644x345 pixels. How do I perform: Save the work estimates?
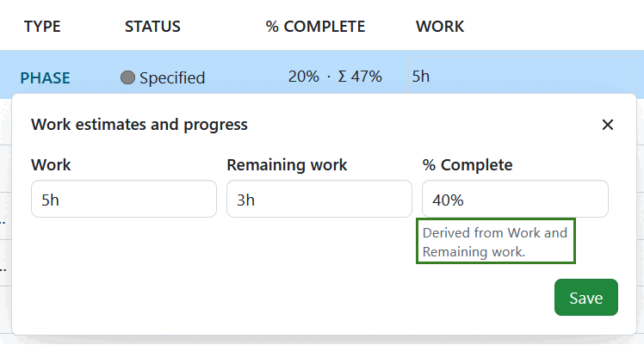(585, 298)
